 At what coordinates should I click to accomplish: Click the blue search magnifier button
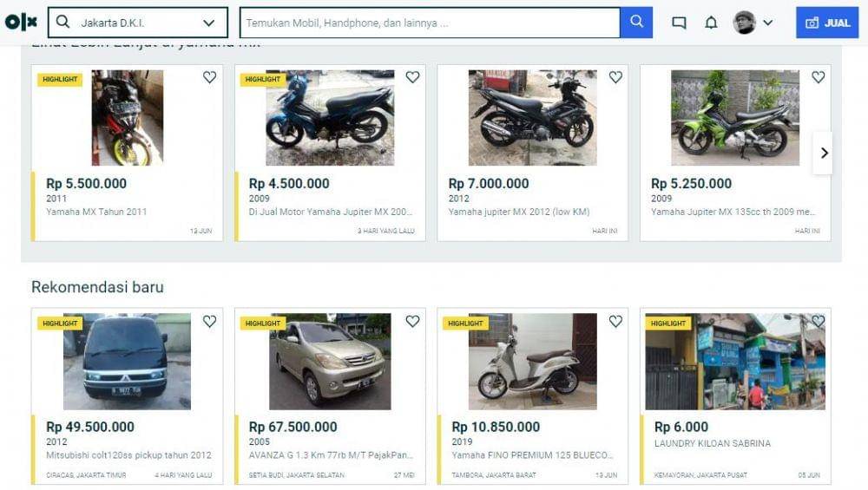[x=636, y=23]
